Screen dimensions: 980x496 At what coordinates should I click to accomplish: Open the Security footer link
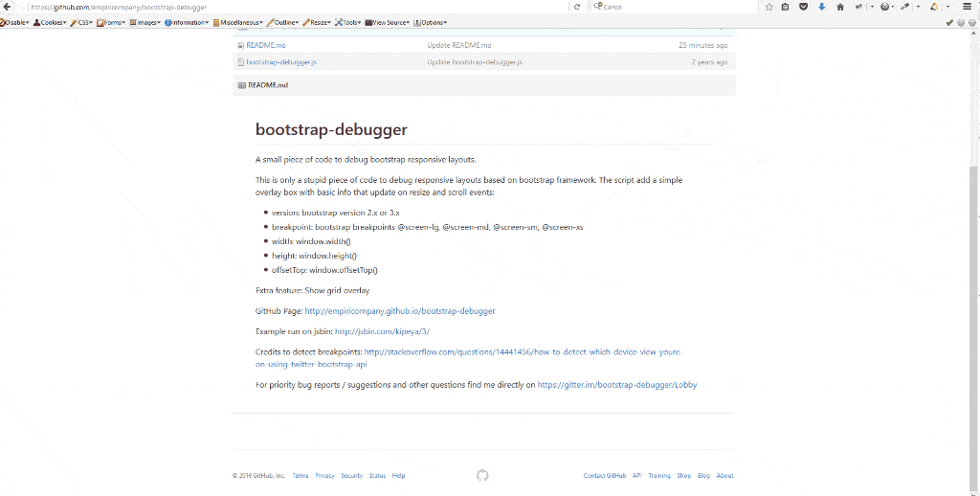(352, 475)
